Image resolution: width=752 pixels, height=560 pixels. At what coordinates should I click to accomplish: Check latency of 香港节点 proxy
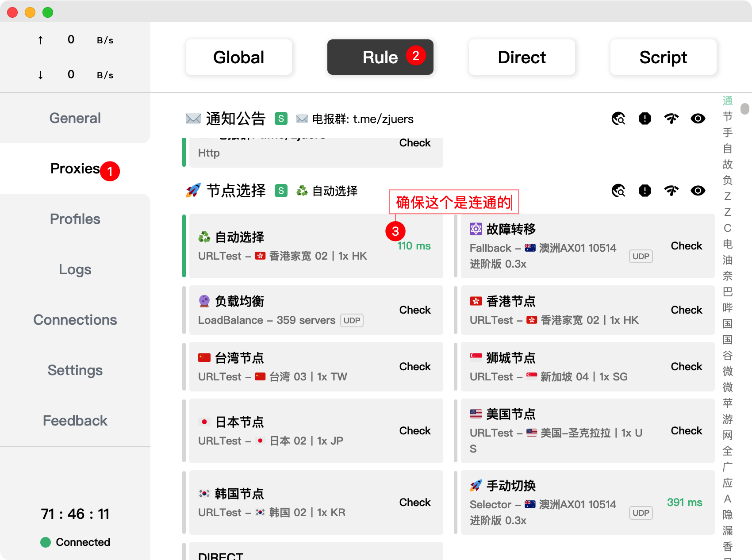click(686, 310)
